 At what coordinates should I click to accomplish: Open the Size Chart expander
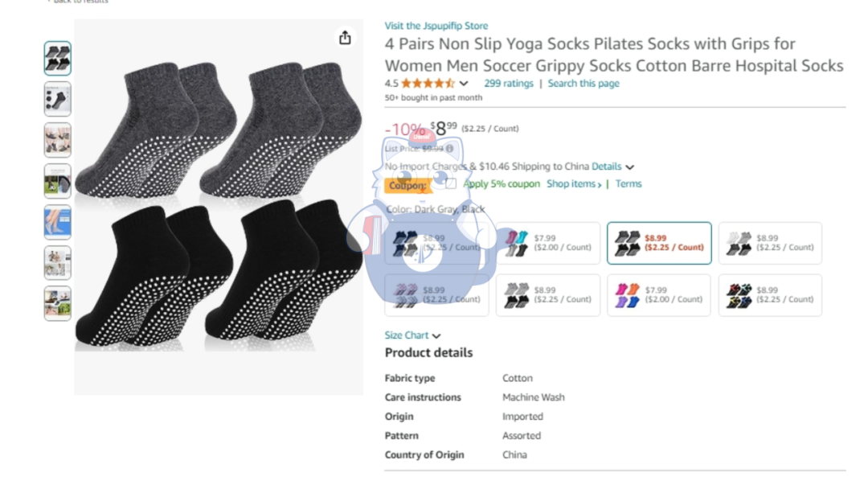click(412, 335)
